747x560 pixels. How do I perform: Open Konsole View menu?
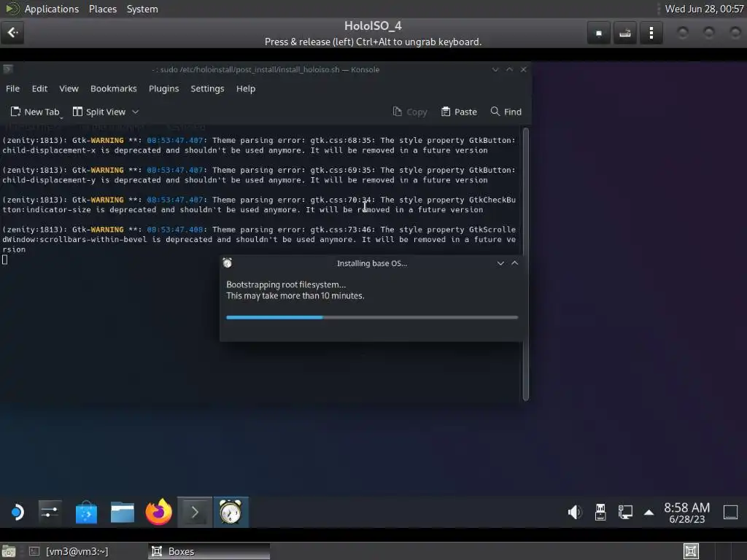pyautogui.click(x=69, y=88)
